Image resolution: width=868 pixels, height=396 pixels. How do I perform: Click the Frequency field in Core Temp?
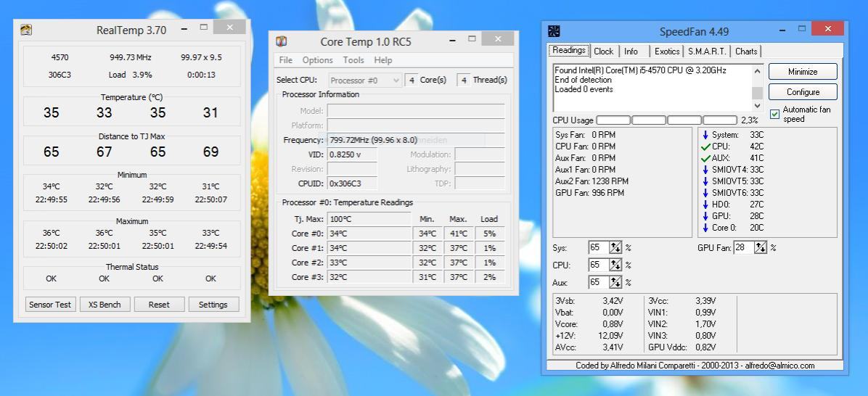[416, 140]
